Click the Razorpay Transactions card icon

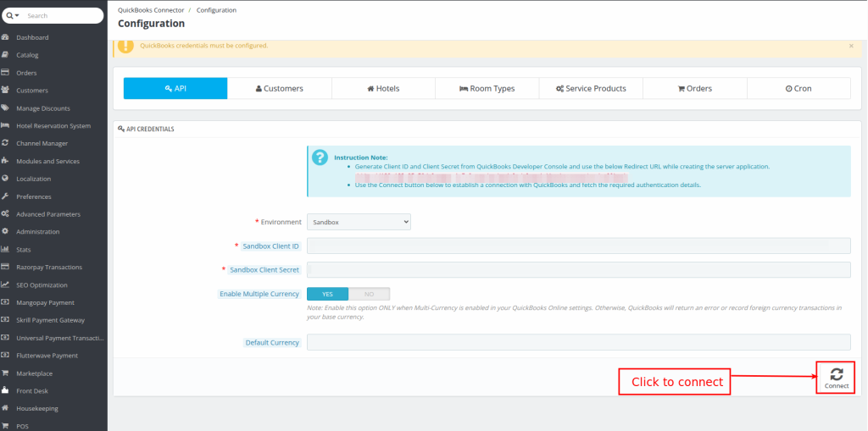tap(5, 267)
